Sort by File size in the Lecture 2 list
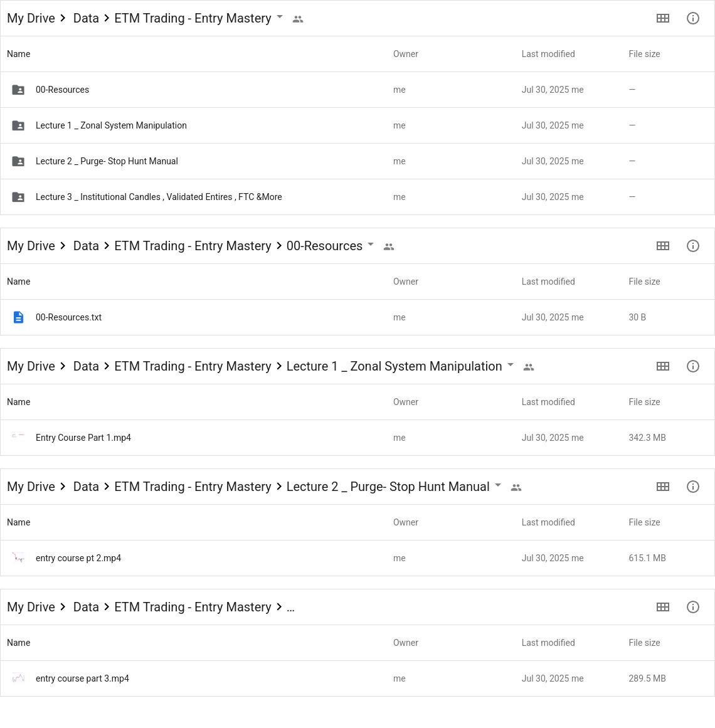 644,522
